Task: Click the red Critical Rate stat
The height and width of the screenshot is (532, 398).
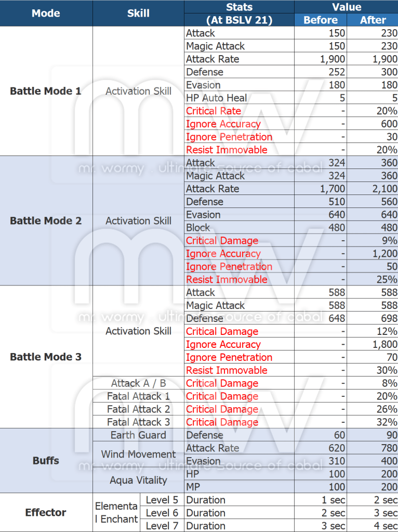Action: tap(214, 111)
